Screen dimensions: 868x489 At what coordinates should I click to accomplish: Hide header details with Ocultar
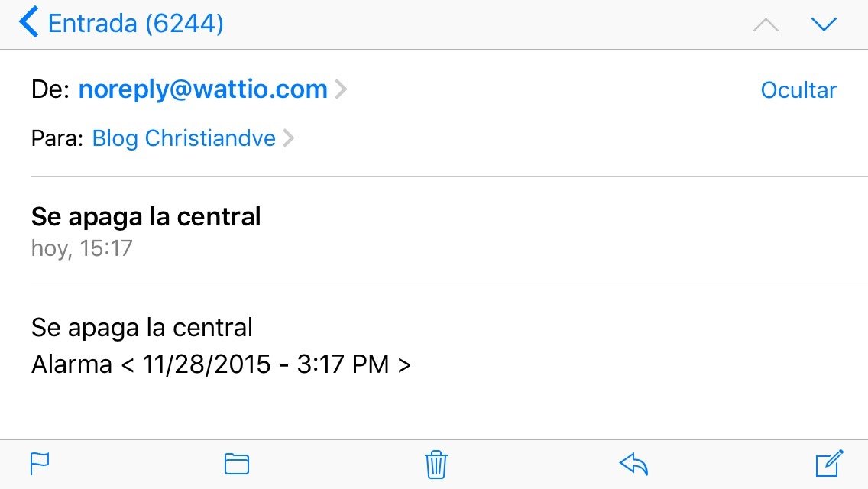pyautogui.click(x=798, y=90)
